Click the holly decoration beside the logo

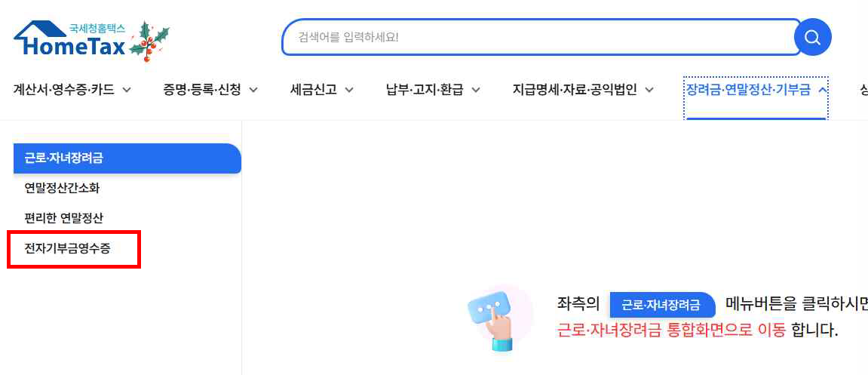click(149, 41)
